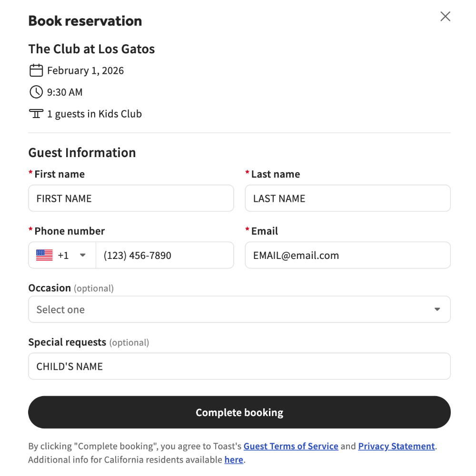Screen dimensions: 476x476
Task: Close the Book reservation dialog
Action: point(445,17)
